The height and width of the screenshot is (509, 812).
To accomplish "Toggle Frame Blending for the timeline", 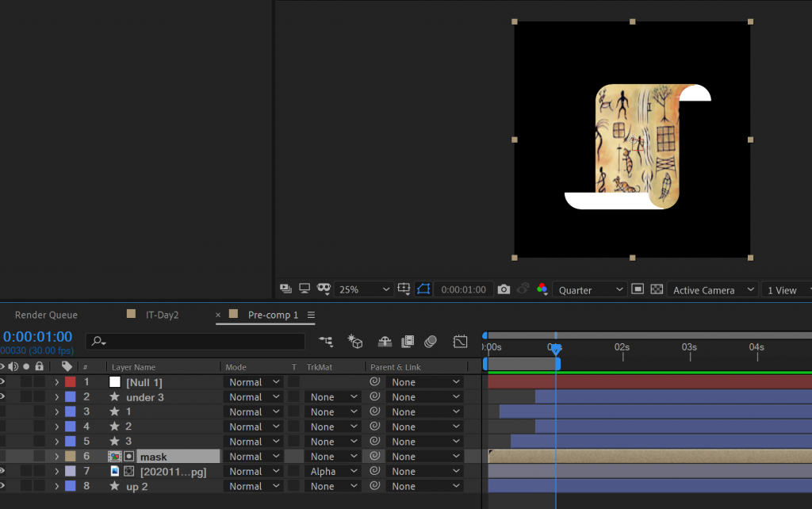I will click(408, 342).
